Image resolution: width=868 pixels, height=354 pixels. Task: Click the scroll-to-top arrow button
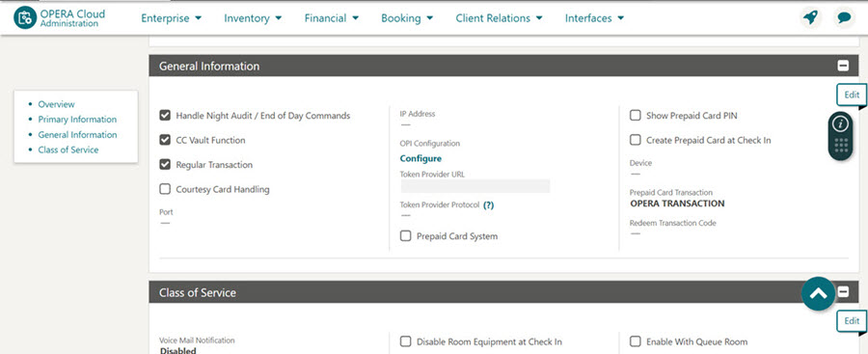818,293
